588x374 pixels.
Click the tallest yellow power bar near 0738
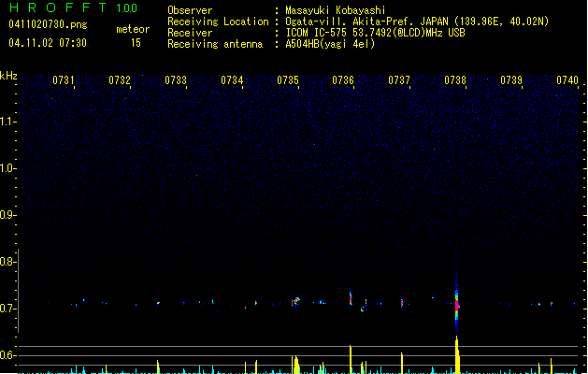[457, 355]
